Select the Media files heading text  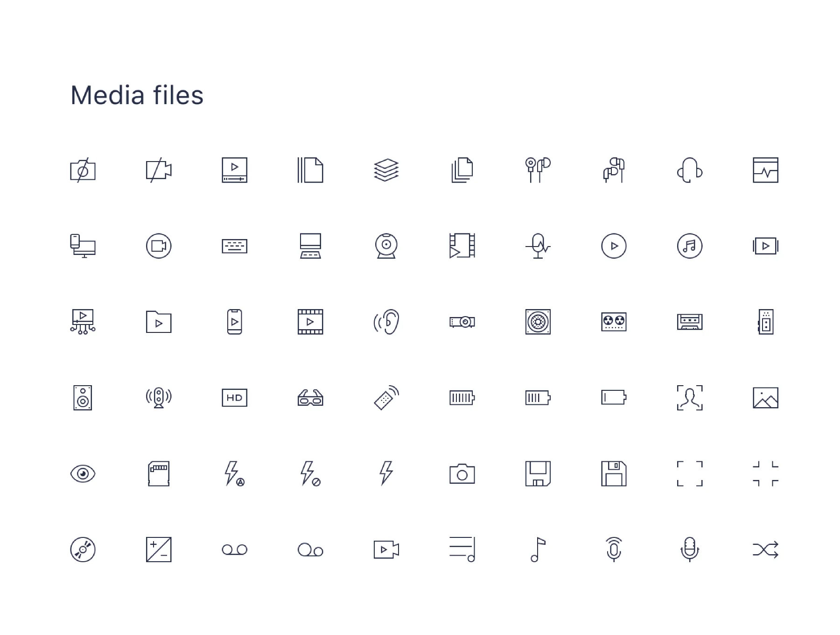[x=137, y=95]
